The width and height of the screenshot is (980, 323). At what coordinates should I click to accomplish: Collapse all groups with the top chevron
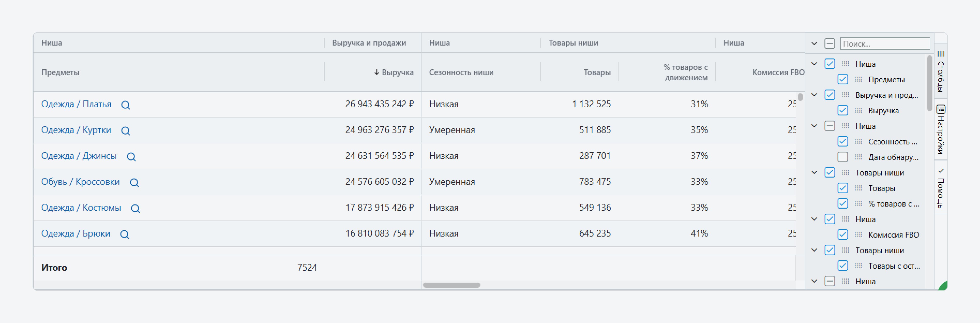(814, 43)
